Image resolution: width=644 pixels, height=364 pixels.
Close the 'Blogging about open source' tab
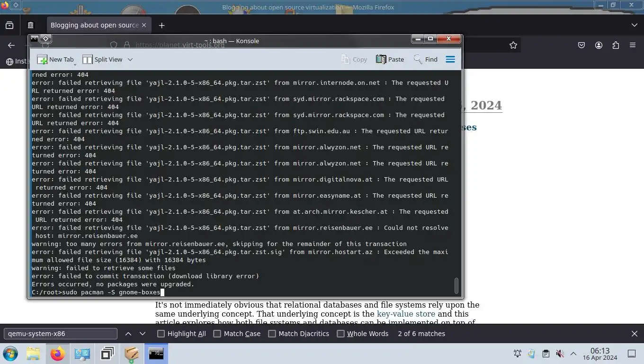(x=144, y=25)
